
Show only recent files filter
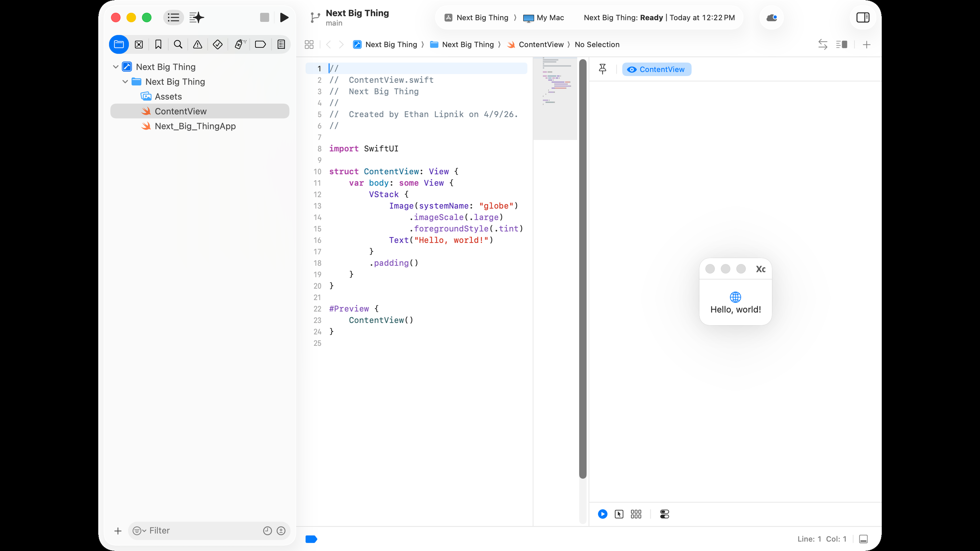267,531
